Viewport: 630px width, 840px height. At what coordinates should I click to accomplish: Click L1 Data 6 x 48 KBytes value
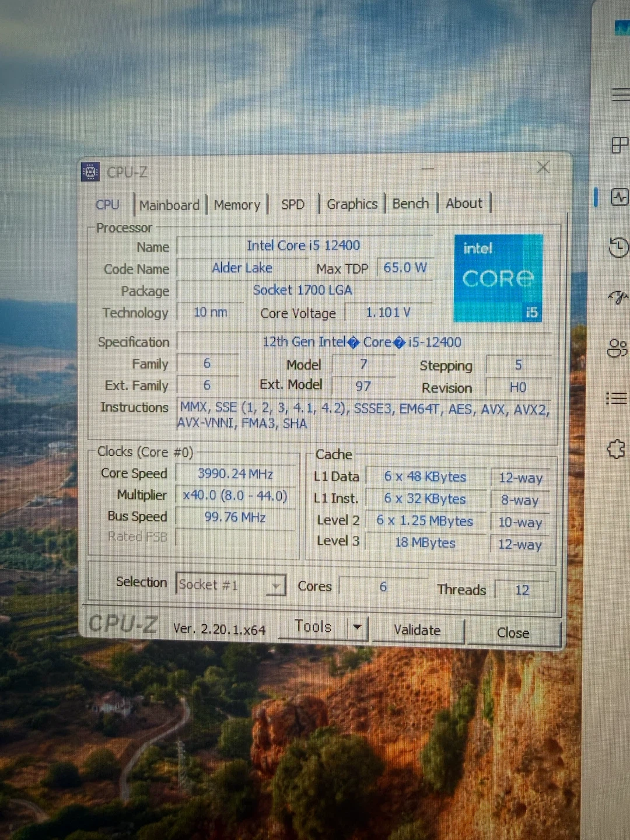(425, 477)
